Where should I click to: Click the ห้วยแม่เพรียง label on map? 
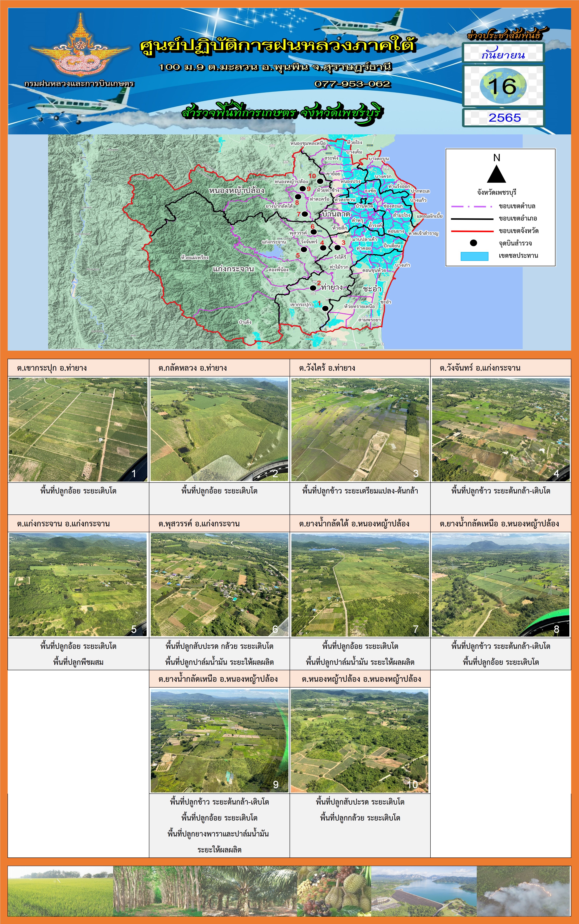(x=194, y=257)
